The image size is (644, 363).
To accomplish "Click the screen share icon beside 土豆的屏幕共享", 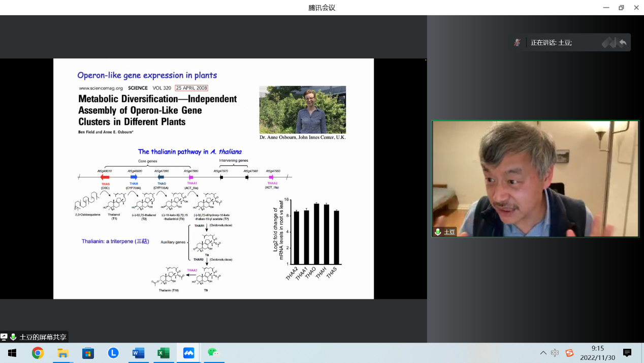I will pos(4,337).
